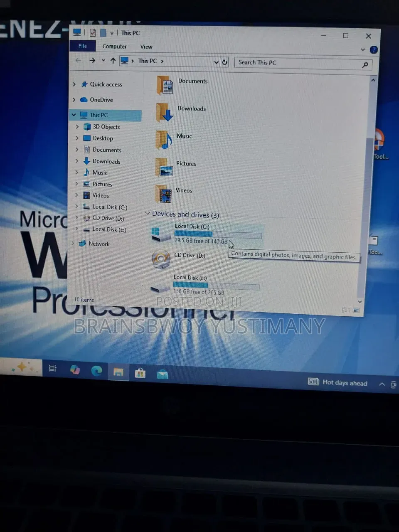The image size is (399, 532).
Task: Open the Computer ribbon tab
Action: (x=114, y=47)
